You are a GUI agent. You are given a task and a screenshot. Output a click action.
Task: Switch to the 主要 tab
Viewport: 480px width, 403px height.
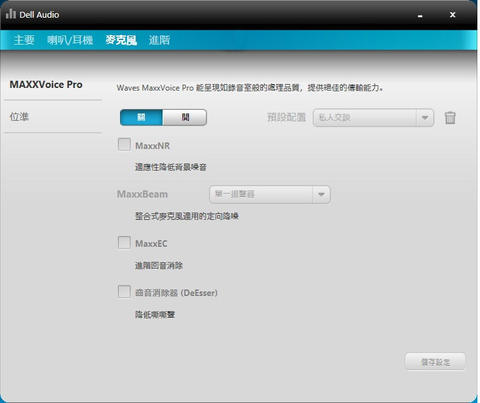click(x=24, y=40)
